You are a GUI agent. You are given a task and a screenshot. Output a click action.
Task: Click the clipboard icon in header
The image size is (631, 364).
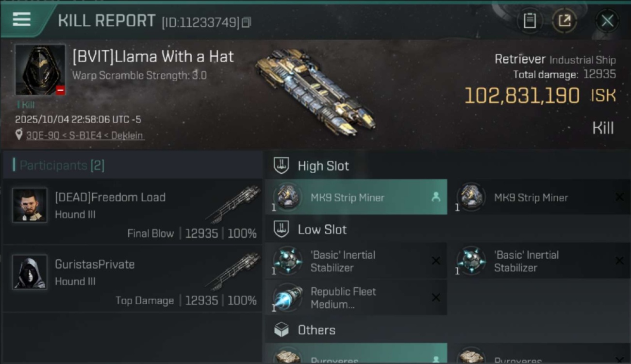[x=530, y=20]
